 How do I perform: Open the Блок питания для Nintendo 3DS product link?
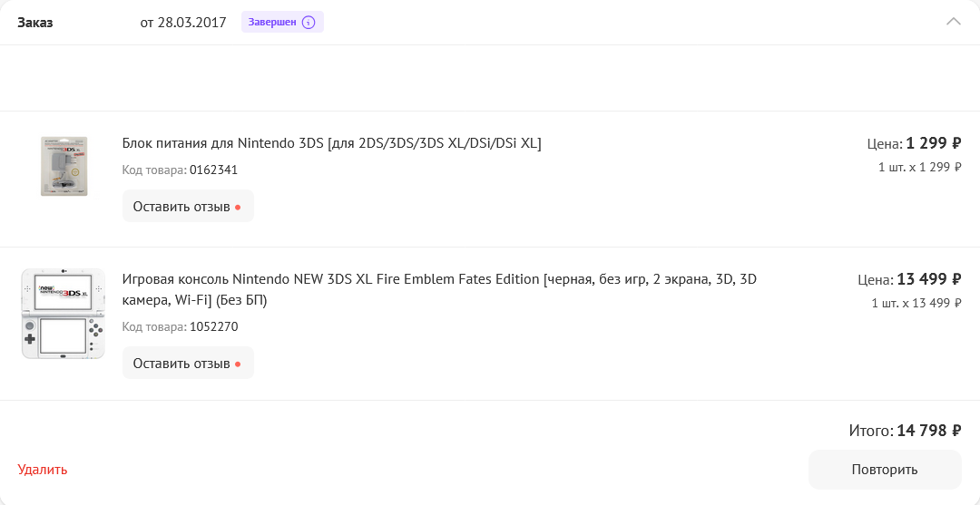331,143
